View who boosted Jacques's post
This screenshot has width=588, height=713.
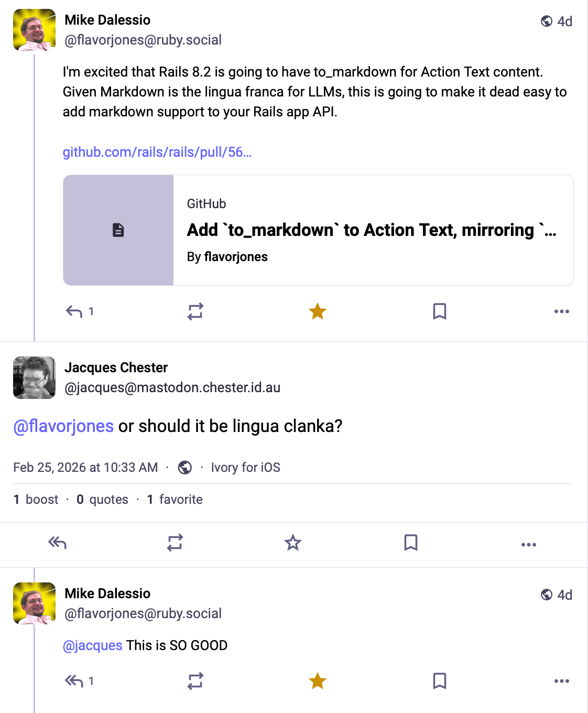[x=36, y=499]
